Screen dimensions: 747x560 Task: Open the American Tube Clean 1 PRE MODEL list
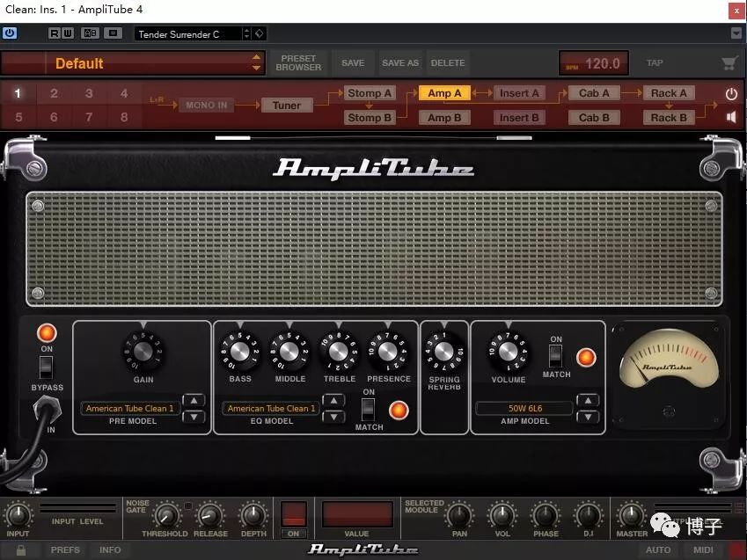[x=129, y=409]
